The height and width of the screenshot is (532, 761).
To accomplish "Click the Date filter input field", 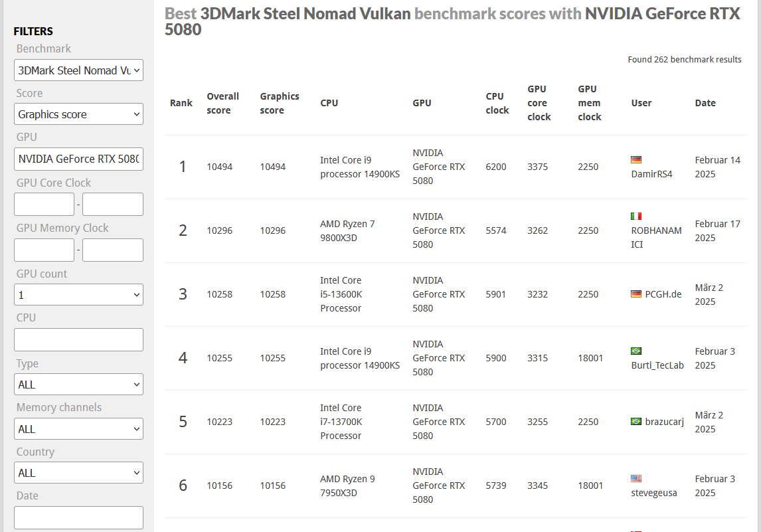I will pyautogui.click(x=78, y=517).
